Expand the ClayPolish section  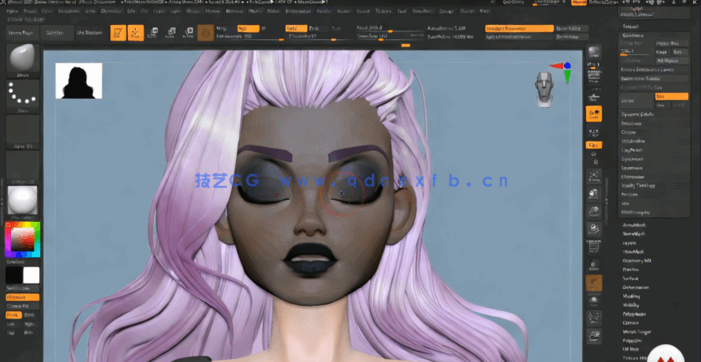[632, 150]
